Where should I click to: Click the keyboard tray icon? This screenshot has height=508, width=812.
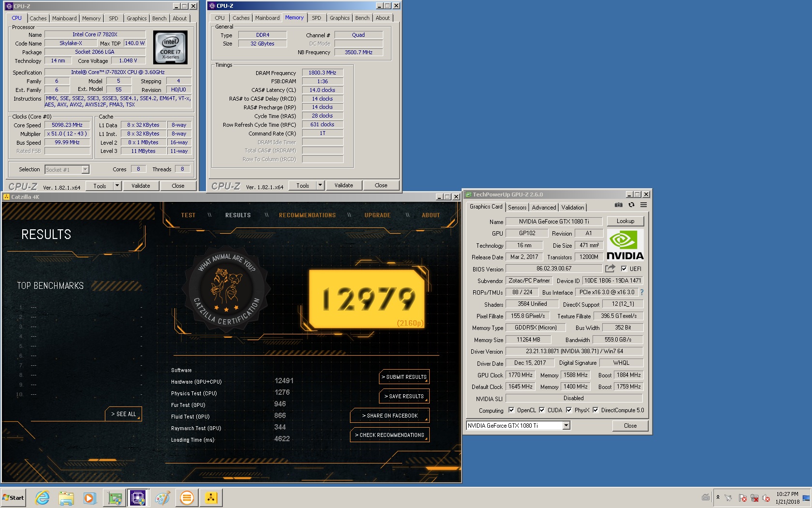pos(706,497)
